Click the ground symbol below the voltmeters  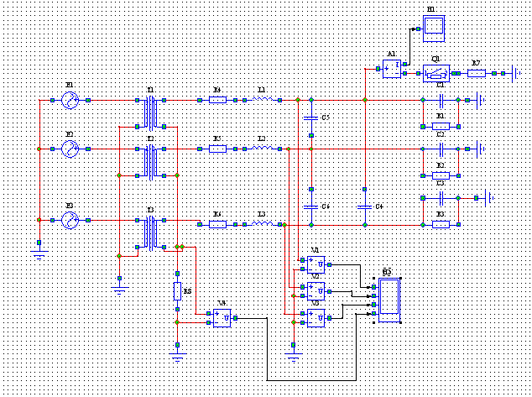click(294, 358)
